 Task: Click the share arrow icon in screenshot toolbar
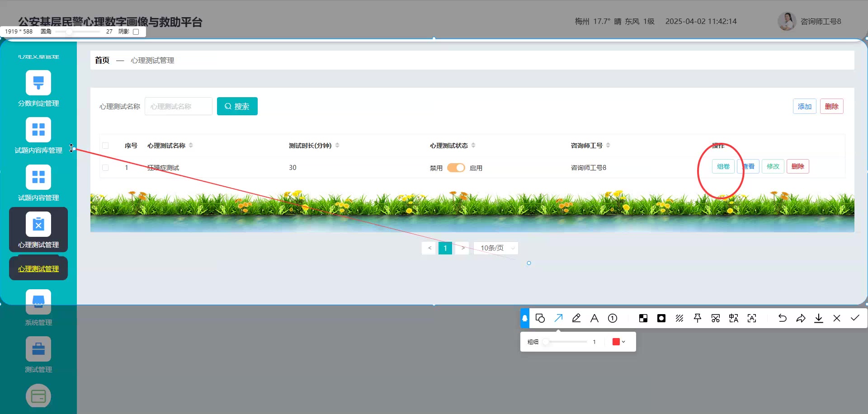(x=801, y=318)
